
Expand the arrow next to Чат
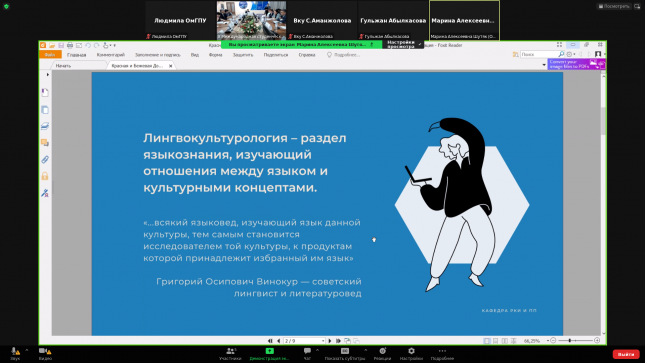(x=317, y=350)
